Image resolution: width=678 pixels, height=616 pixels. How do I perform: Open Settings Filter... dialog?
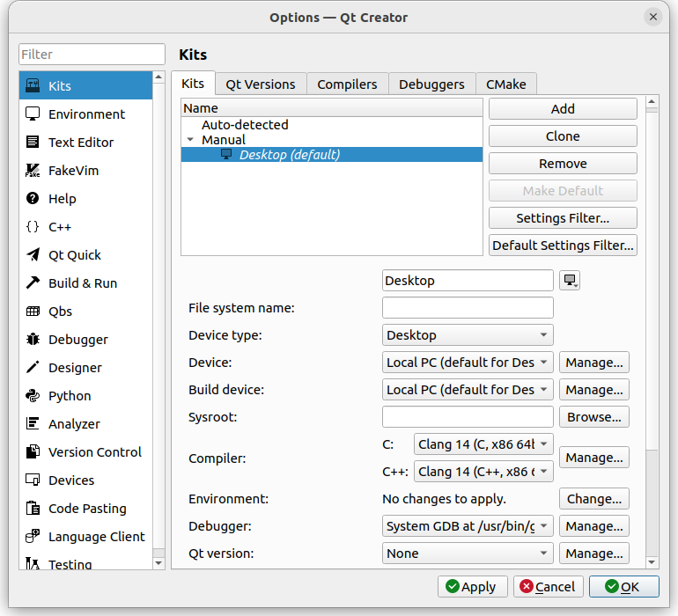click(563, 218)
